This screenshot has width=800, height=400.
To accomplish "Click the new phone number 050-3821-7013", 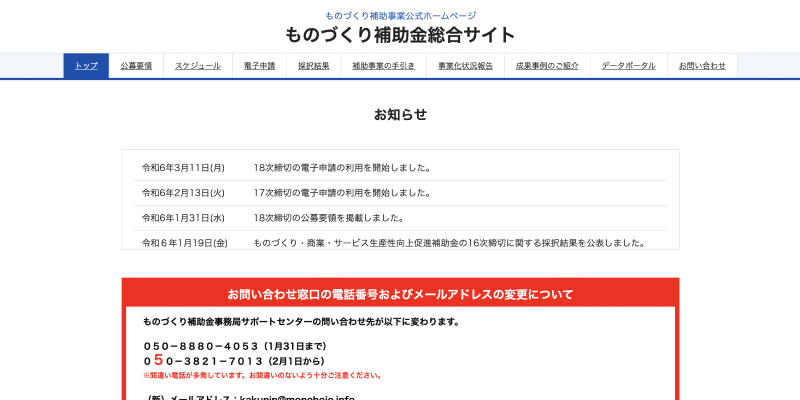I will 203,361.
